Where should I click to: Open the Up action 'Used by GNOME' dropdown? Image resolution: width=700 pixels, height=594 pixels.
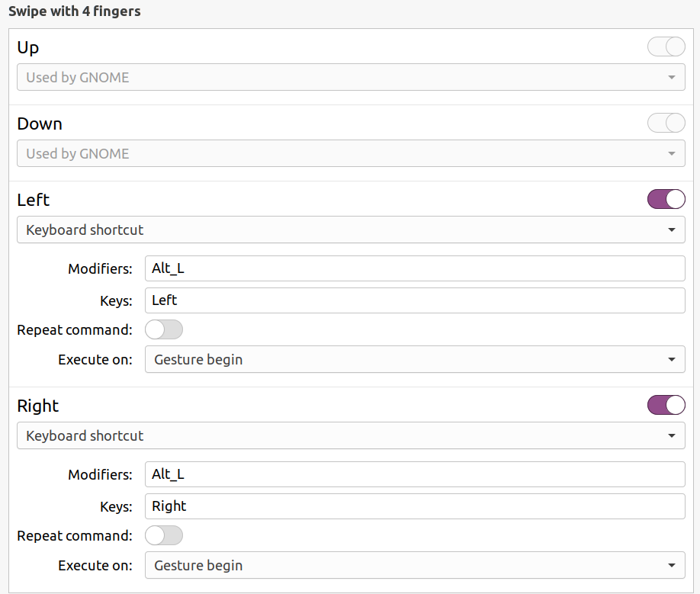pyautogui.click(x=351, y=77)
